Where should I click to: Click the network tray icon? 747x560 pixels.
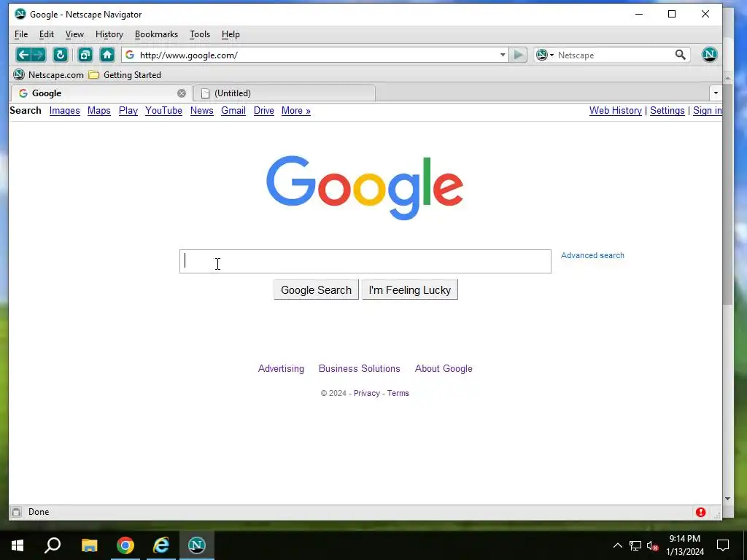pyautogui.click(x=635, y=545)
